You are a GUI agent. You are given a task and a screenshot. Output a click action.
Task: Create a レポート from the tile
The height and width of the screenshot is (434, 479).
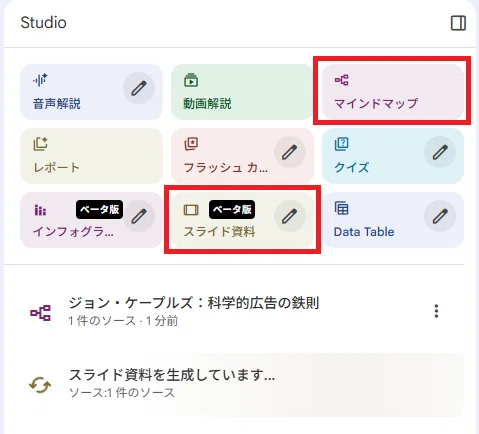click(x=91, y=156)
